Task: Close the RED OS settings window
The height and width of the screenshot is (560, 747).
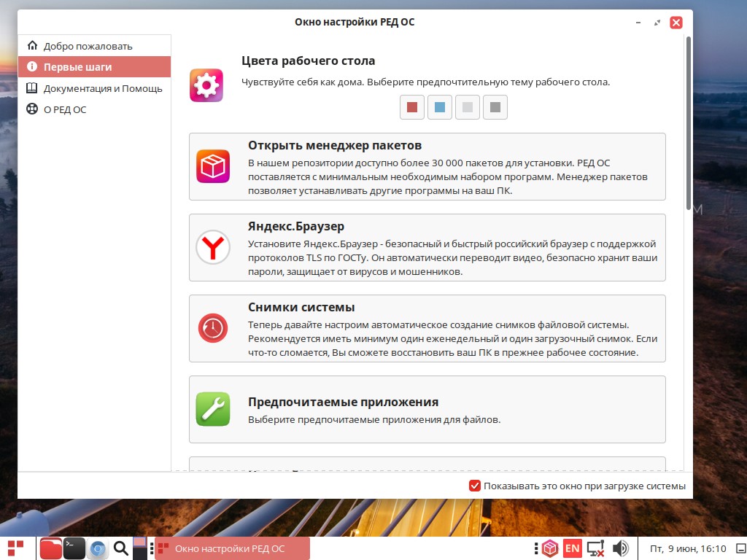Action: point(676,23)
